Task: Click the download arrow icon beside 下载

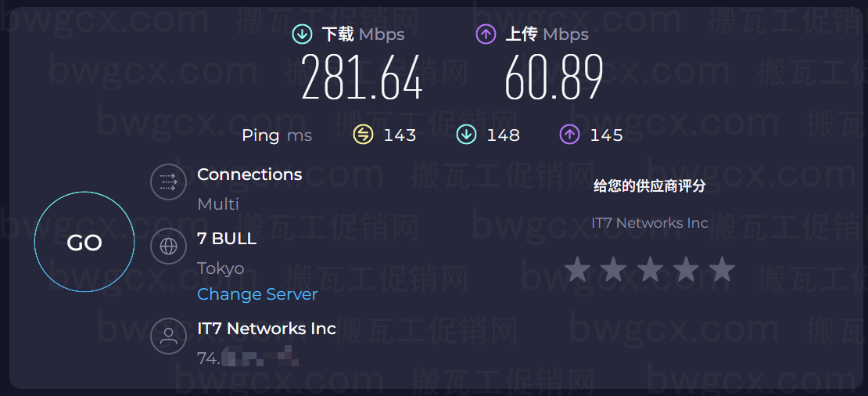Action: [x=303, y=34]
